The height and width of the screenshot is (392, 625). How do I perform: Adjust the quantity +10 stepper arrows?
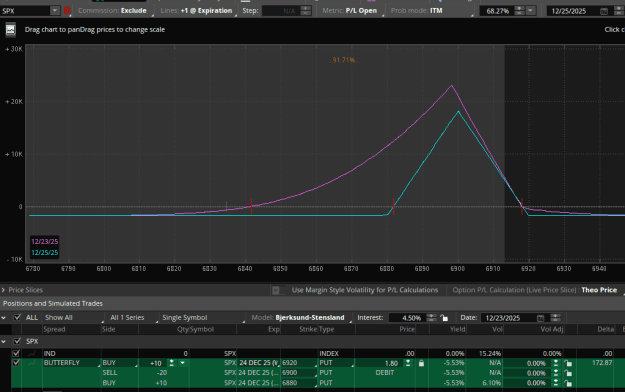pyautogui.click(x=171, y=363)
